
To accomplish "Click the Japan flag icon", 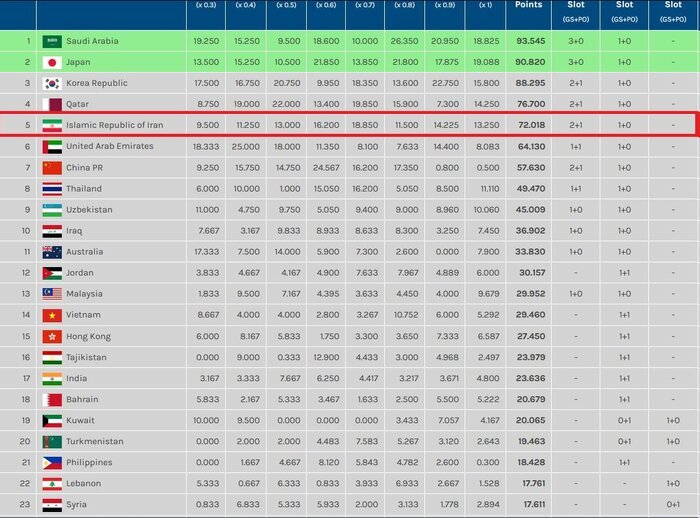I will (x=52, y=62).
